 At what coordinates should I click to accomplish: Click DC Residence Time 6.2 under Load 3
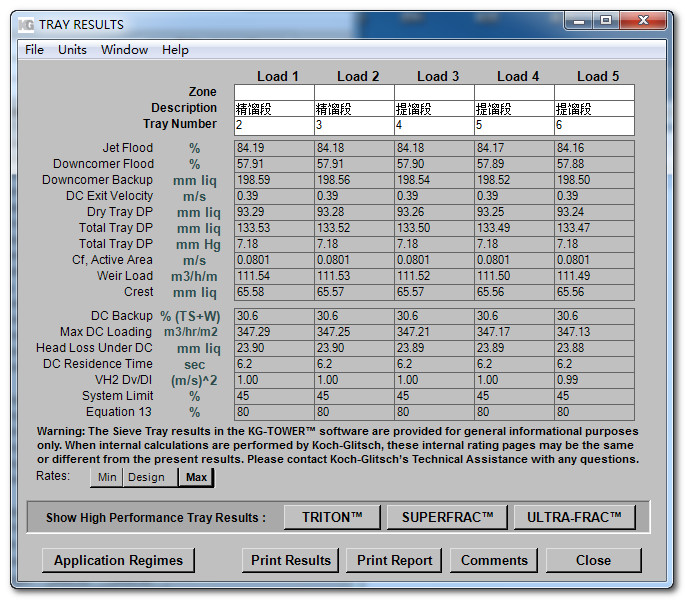pyautogui.click(x=434, y=364)
